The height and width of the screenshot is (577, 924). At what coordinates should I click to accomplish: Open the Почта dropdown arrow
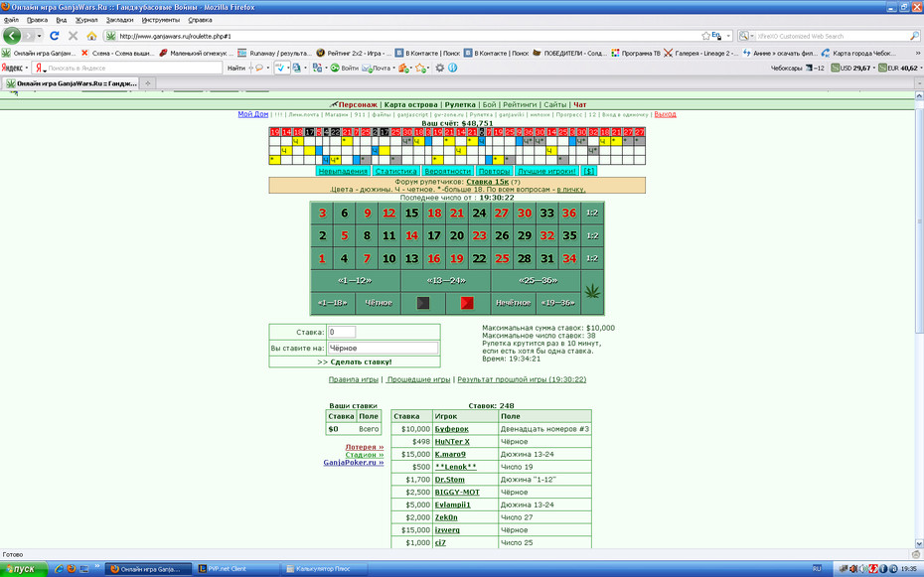tap(393, 69)
